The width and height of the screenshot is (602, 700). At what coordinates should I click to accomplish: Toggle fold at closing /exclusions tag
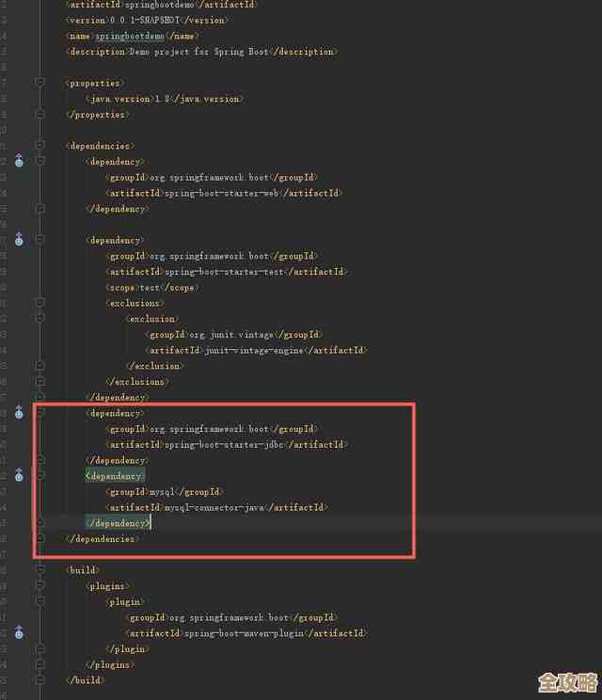[x=40, y=381]
